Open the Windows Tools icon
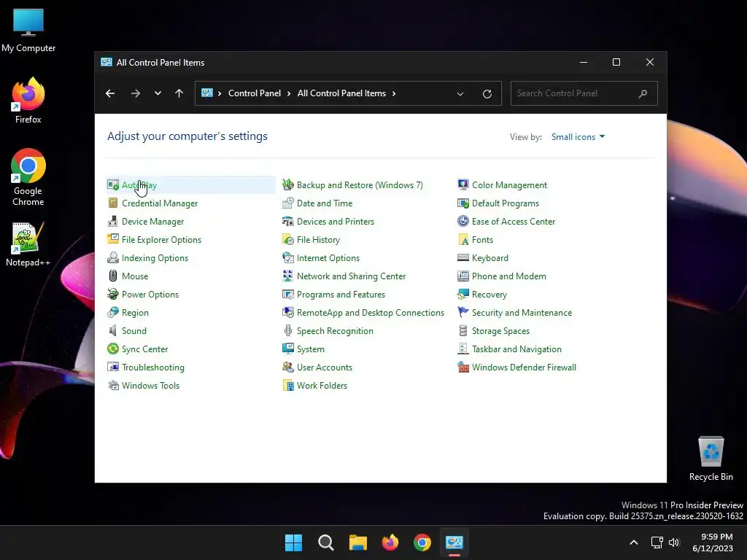 click(x=113, y=385)
